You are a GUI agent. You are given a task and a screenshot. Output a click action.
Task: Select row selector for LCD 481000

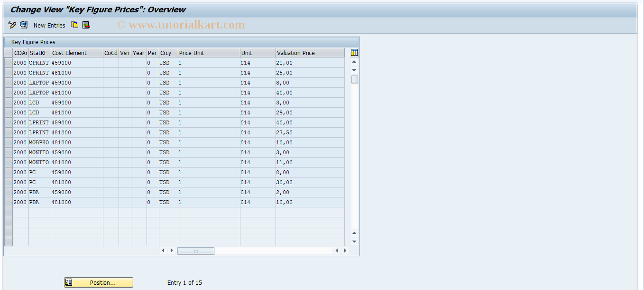[9, 112]
